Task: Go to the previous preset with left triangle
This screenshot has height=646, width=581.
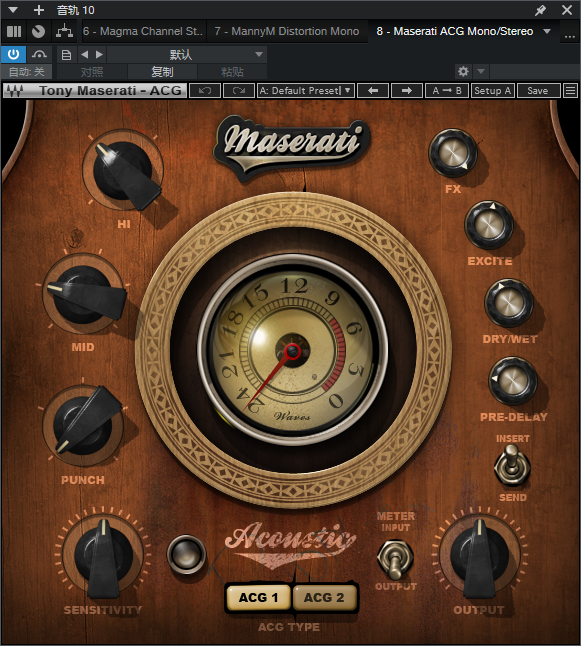Action: [85, 54]
